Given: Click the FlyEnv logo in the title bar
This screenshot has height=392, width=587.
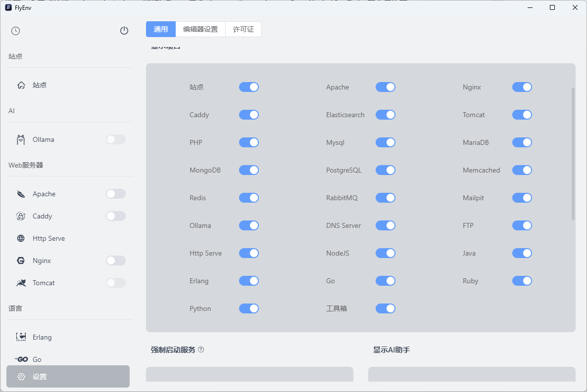Looking at the screenshot, I should [x=8, y=7].
